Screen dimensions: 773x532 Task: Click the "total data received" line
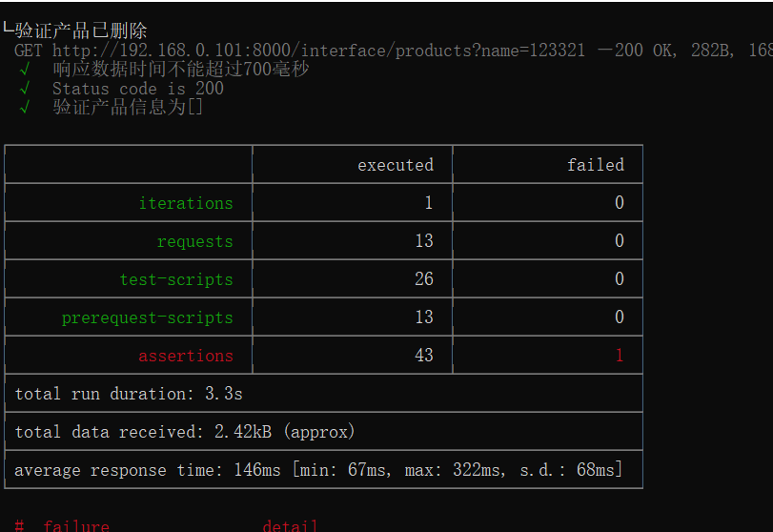[185, 432]
